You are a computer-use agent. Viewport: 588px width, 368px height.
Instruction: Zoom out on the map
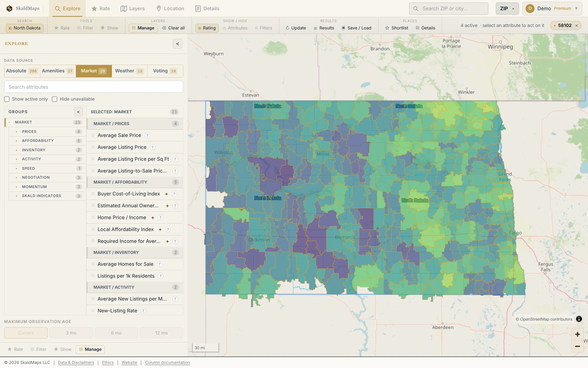click(577, 346)
